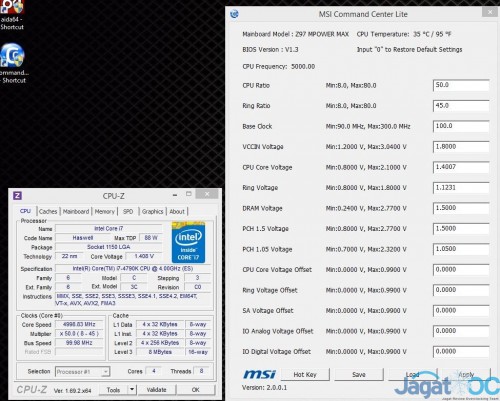This screenshot has height=401, width=500.
Task: Click the Core Voltage value 1.408 V
Action: (x=144, y=256)
